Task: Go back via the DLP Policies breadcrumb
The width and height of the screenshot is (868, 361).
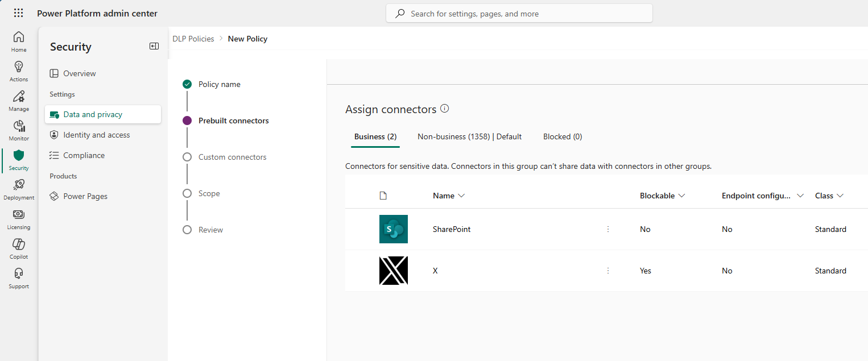Action: pyautogui.click(x=193, y=38)
